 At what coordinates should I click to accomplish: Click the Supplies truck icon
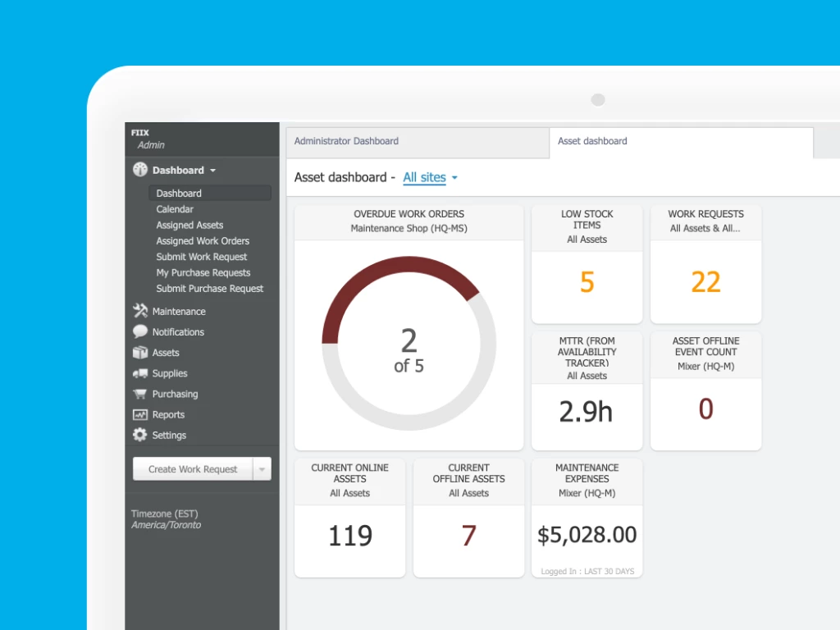tap(139, 373)
